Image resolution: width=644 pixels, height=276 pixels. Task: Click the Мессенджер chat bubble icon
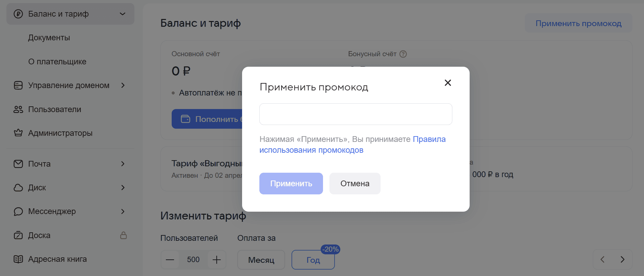click(18, 212)
